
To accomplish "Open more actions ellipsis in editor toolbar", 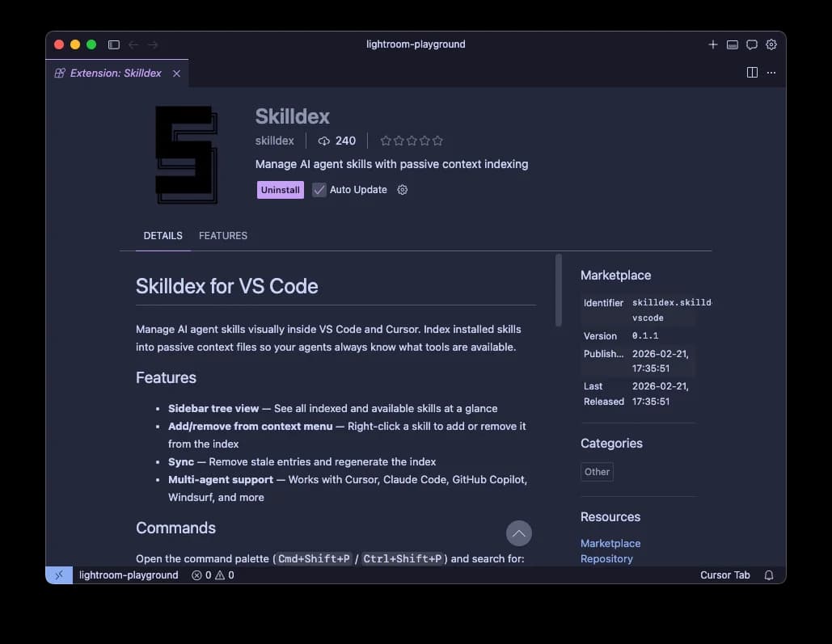I will coord(771,73).
